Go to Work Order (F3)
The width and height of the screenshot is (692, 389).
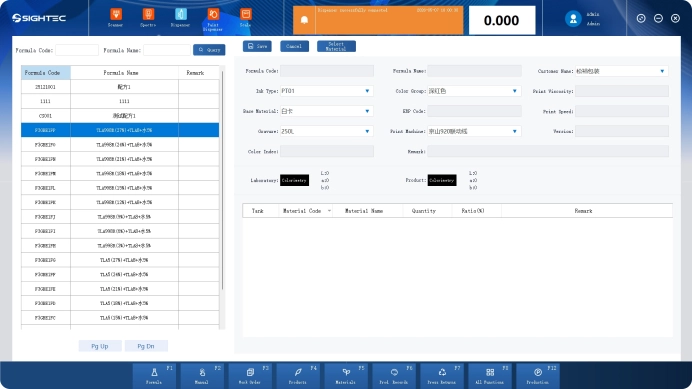(x=250, y=375)
